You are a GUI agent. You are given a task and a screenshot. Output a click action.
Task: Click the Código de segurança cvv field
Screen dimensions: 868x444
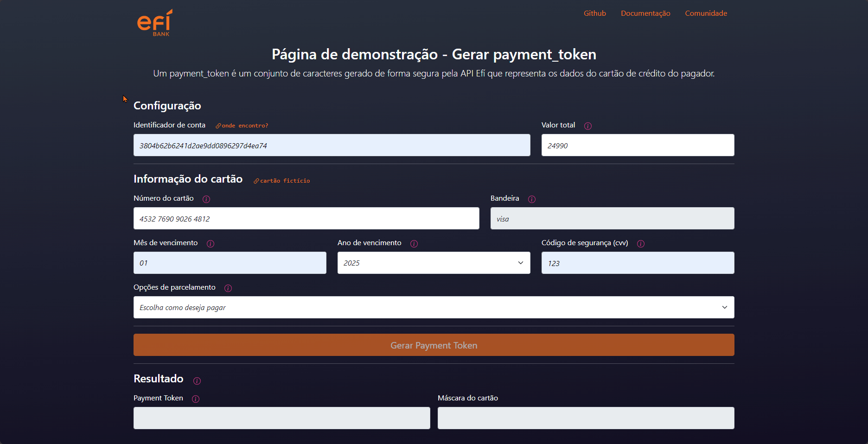(638, 263)
